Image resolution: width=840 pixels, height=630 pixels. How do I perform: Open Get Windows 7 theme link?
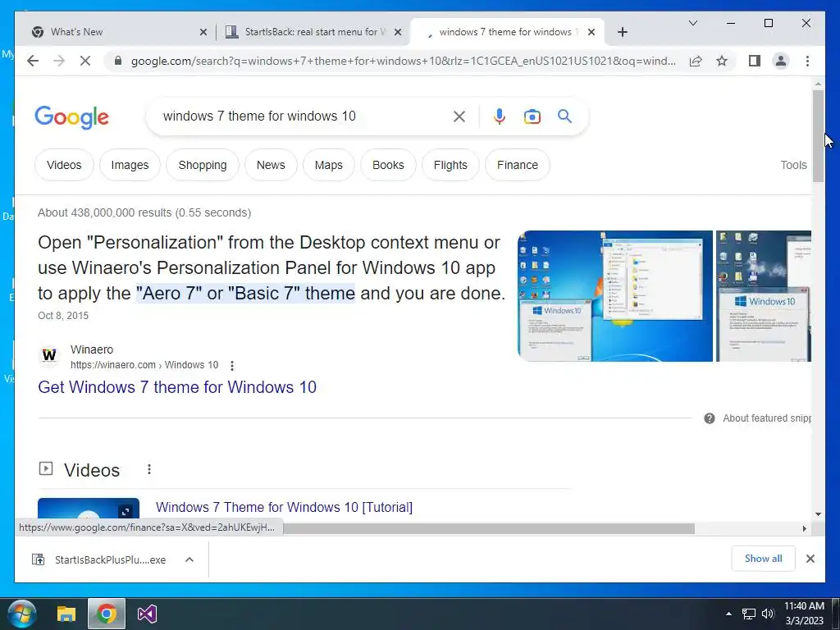click(177, 387)
